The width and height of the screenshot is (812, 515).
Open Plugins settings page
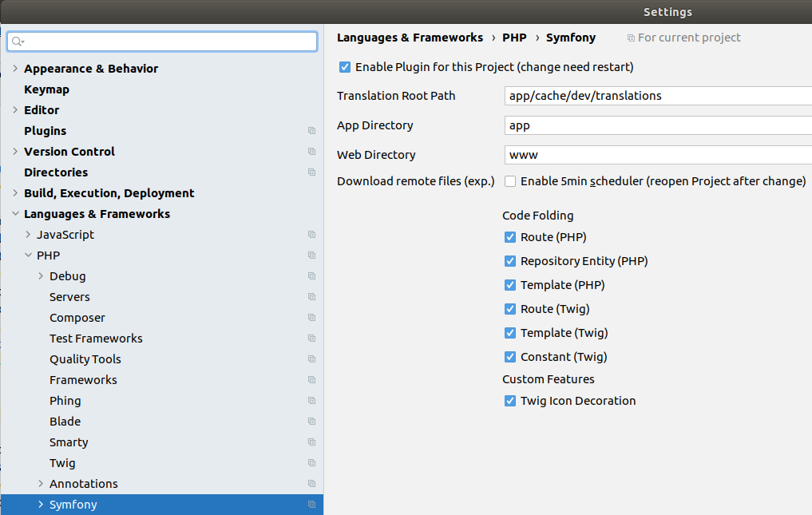45,131
